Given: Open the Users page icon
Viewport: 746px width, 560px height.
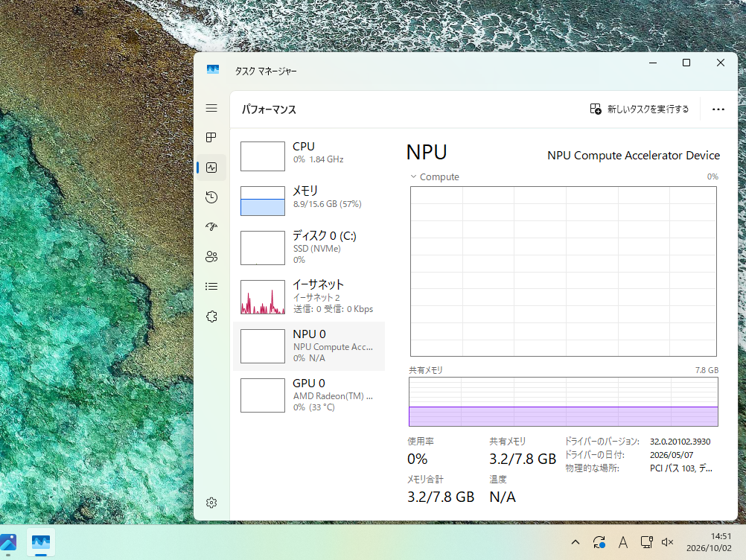Looking at the screenshot, I should (211, 257).
